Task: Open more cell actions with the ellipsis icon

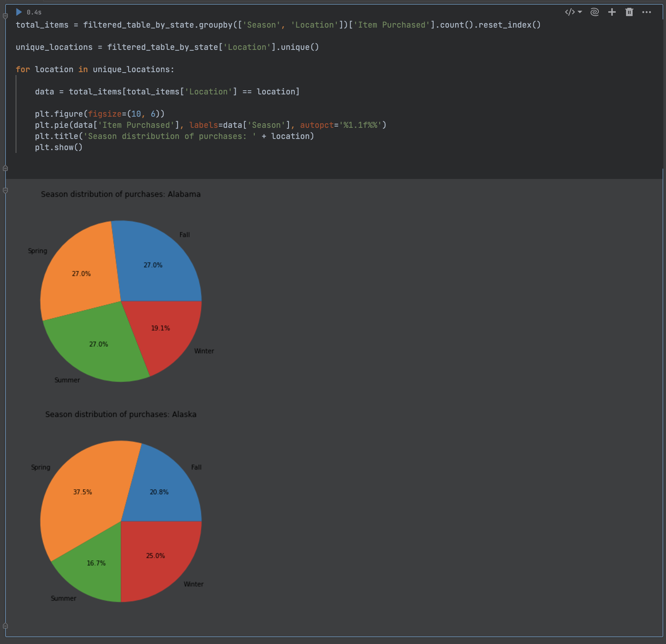Action: (647, 12)
